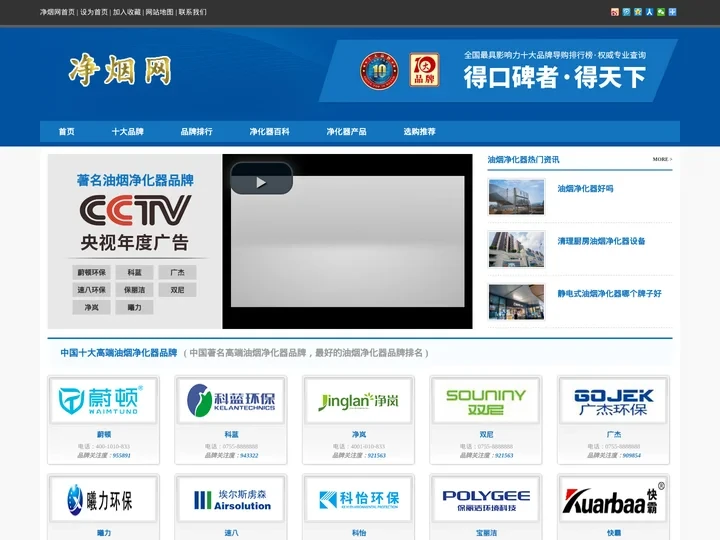720x540 pixels.
Task: Click the CCTV logo image
Action: [135, 210]
